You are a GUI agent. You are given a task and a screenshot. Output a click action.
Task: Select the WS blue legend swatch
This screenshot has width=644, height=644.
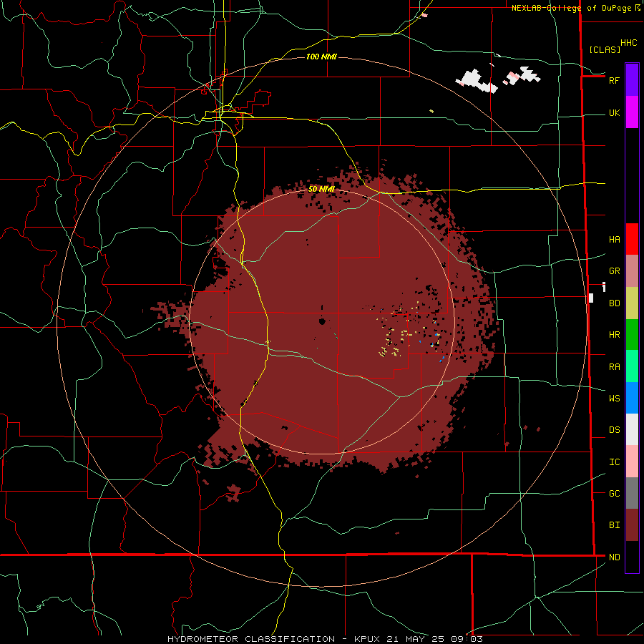click(632, 398)
